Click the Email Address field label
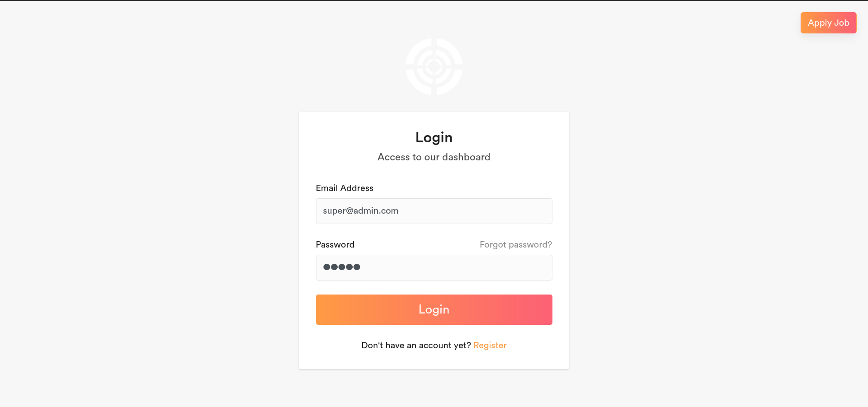868x407 pixels. (x=344, y=188)
